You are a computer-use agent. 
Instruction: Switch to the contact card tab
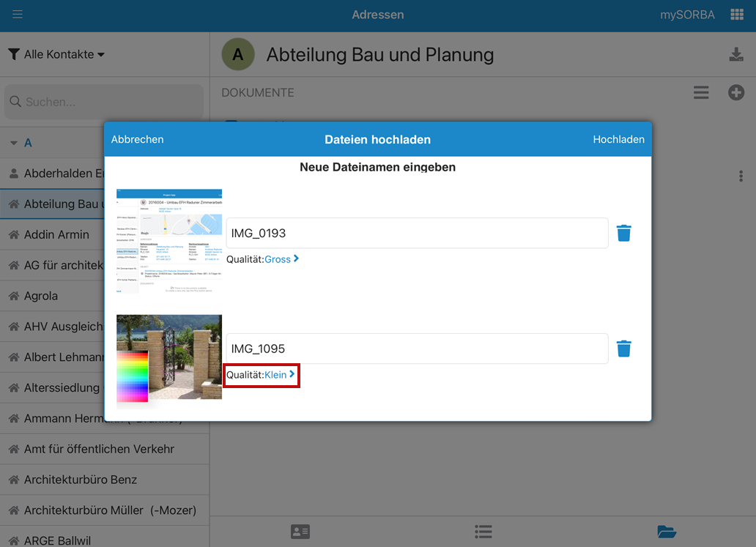pyautogui.click(x=300, y=532)
